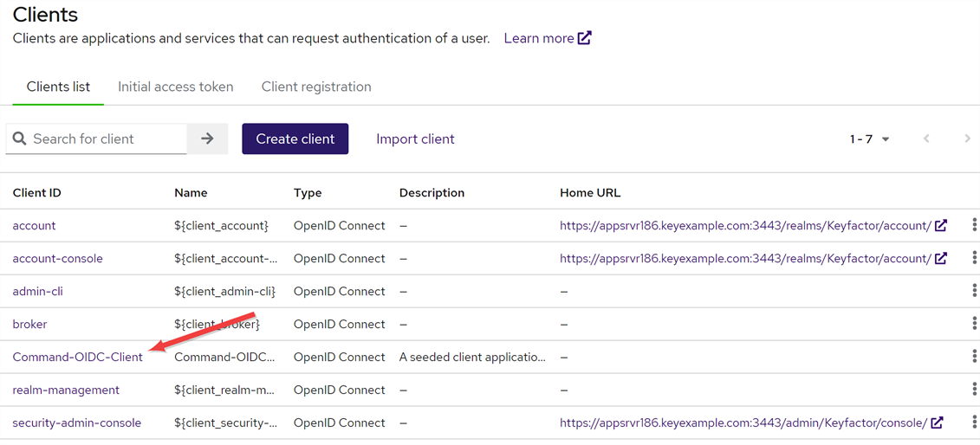Open kebab menu for security-admin-console row

[x=974, y=422]
